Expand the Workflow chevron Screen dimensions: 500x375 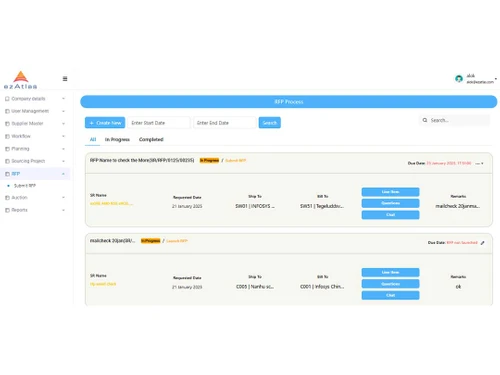click(x=63, y=136)
